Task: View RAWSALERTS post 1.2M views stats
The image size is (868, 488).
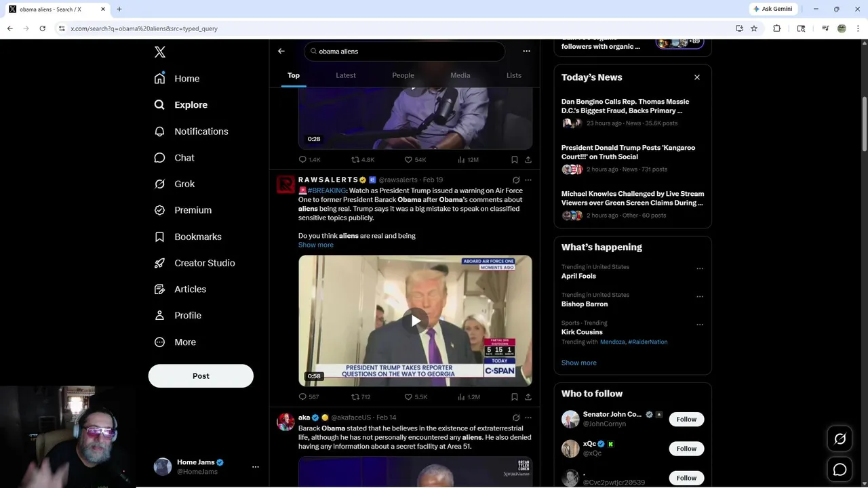Action: [469, 397]
